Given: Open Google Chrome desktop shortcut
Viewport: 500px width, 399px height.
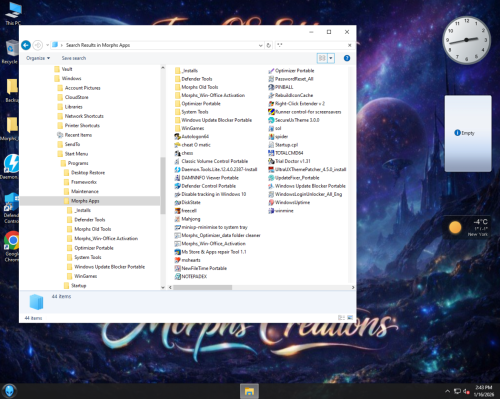Looking at the screenshot, I should (x=11, y=246).
